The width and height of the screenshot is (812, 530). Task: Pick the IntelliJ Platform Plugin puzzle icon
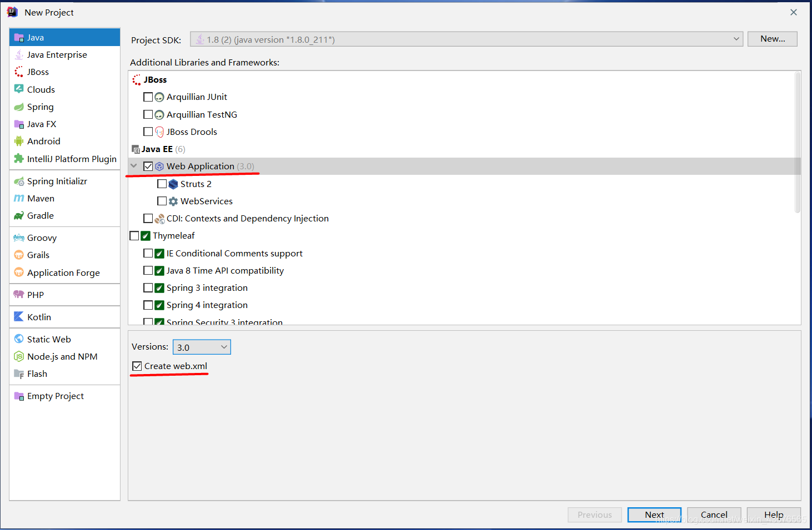point(19,158)
